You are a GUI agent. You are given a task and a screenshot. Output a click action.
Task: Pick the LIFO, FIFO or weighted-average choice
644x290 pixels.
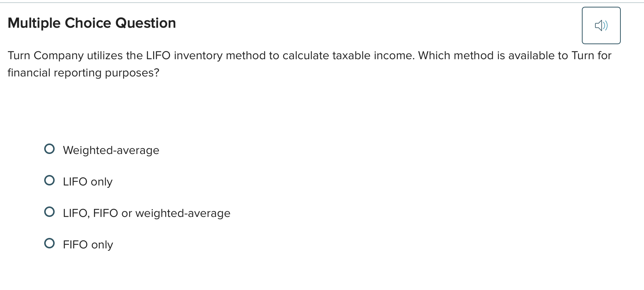[x=50, y=211]
